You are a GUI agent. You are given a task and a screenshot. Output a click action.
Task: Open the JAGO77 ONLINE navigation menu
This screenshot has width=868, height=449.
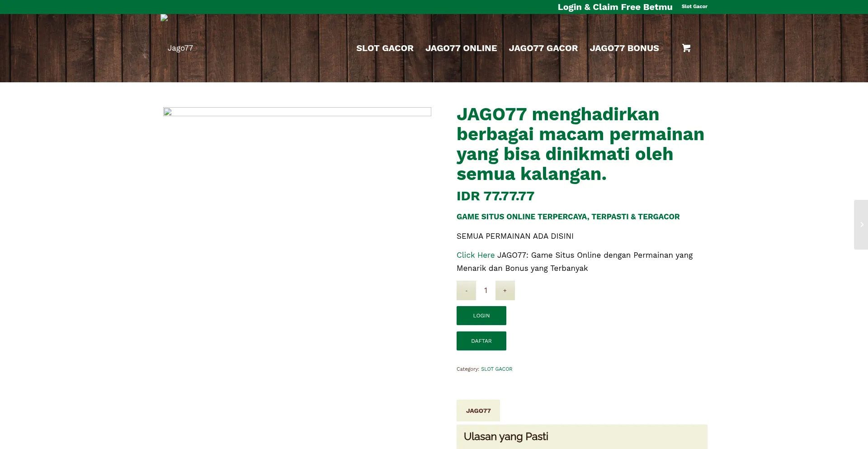click(x=461, y=48)
